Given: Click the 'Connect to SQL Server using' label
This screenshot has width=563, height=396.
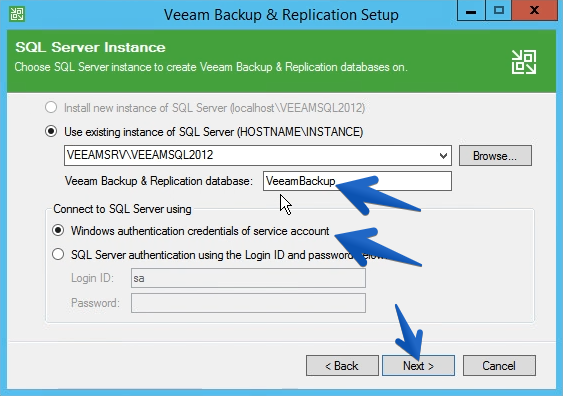Looking at the screenshot, I should pos(122,209).
